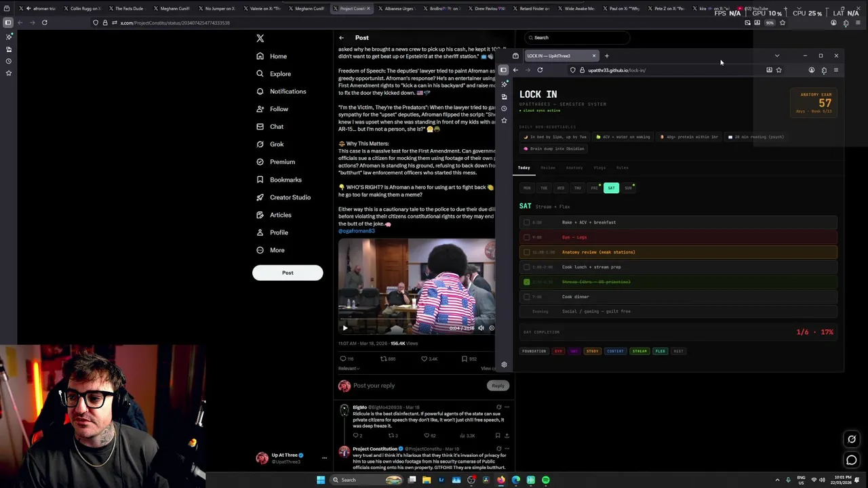
Task: Select the FRI day button
Action: tap(594, 188)
